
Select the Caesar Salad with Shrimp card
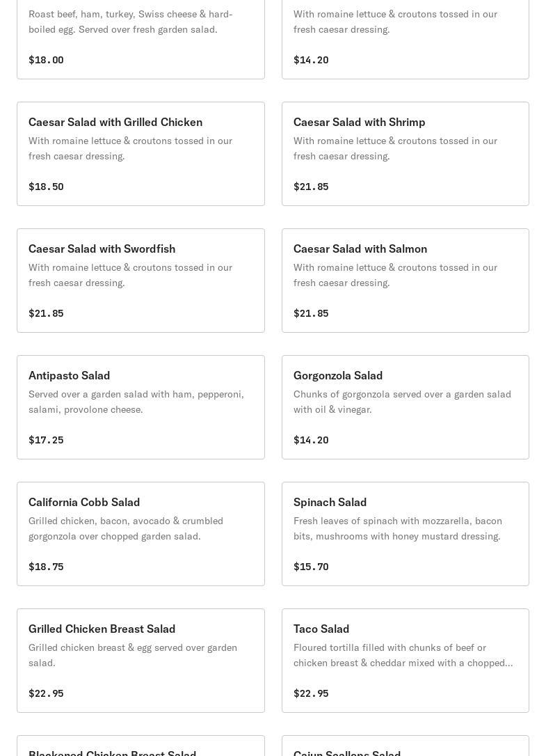405,154
